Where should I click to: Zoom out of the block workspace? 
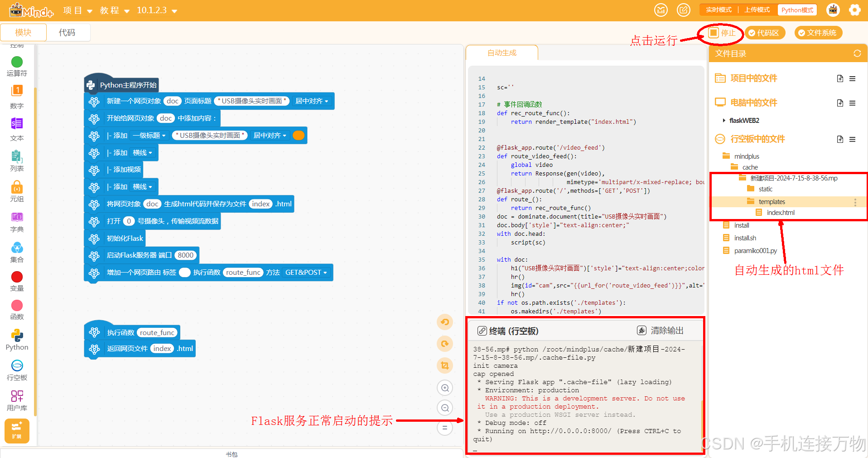coord(445,408)
